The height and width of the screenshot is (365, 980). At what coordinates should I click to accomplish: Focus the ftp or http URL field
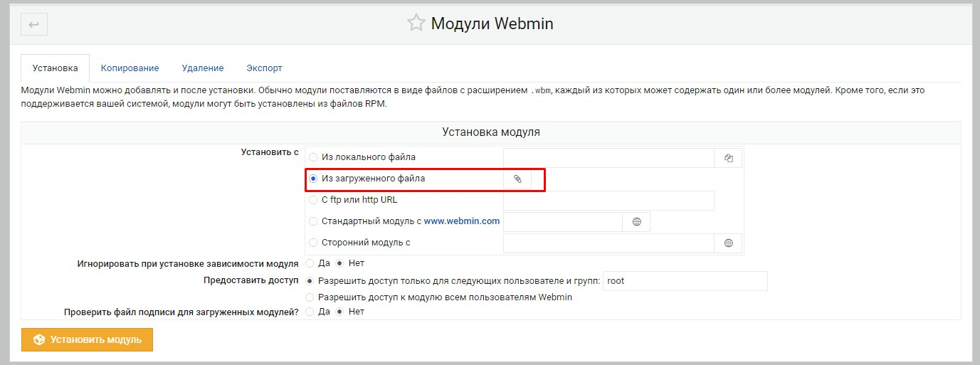click(x=608, y=201)
